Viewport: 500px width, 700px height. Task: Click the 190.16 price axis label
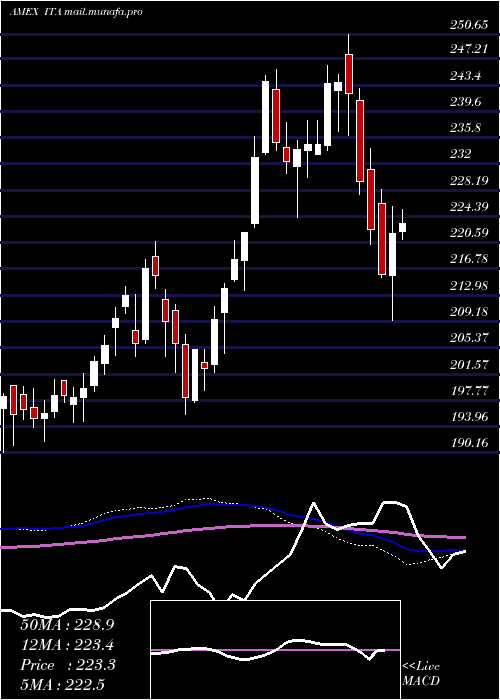click(x=469, y=443)
